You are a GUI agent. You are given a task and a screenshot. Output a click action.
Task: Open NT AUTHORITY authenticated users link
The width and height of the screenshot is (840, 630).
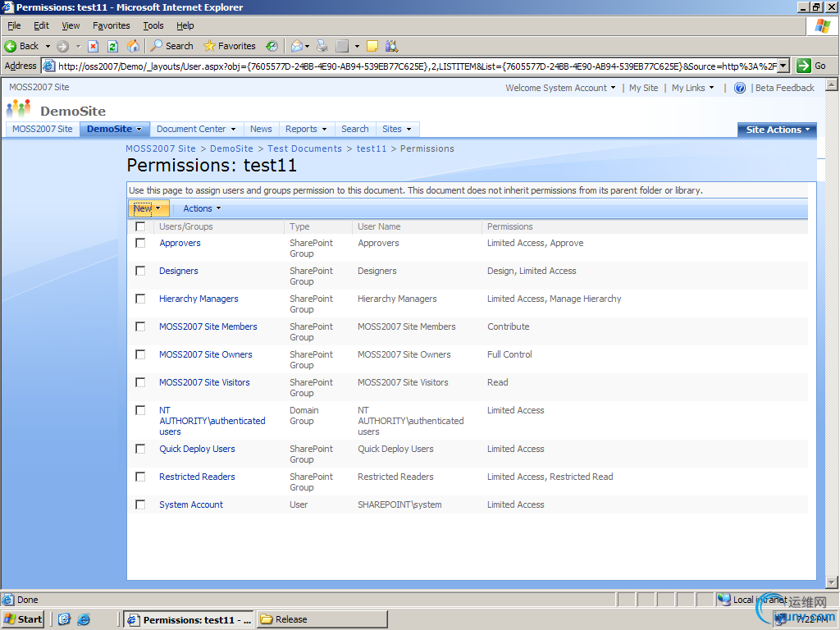tap(212, 421)
